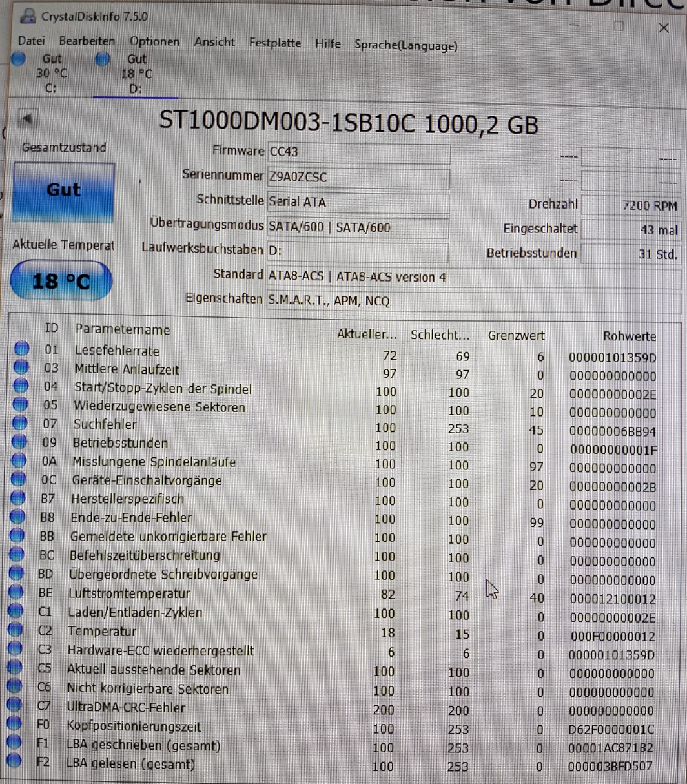Viewport: 687px width, 784px height.
Task: Open the Ansicht menu
Action: pos(214,42)
